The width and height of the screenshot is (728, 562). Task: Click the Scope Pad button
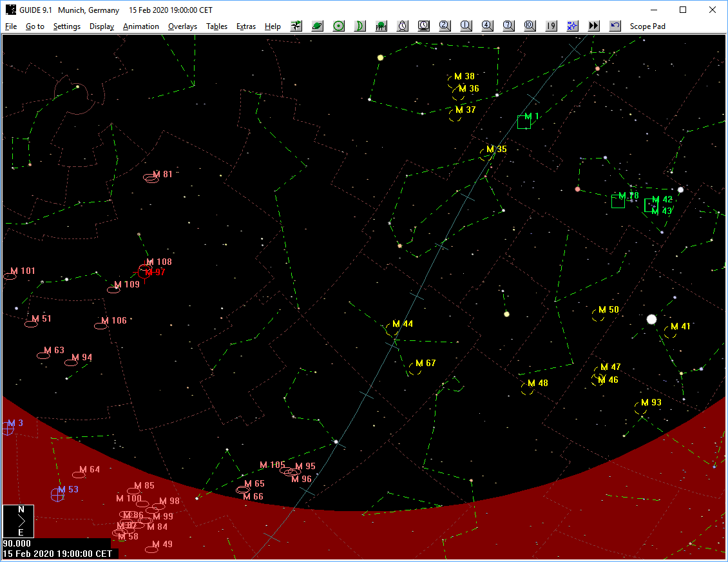(x=647, y=26)
